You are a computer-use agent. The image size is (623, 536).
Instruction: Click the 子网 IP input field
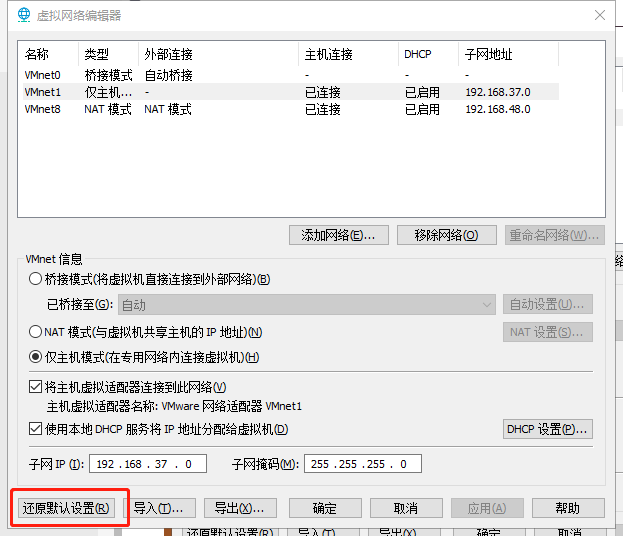pos(148,464)
